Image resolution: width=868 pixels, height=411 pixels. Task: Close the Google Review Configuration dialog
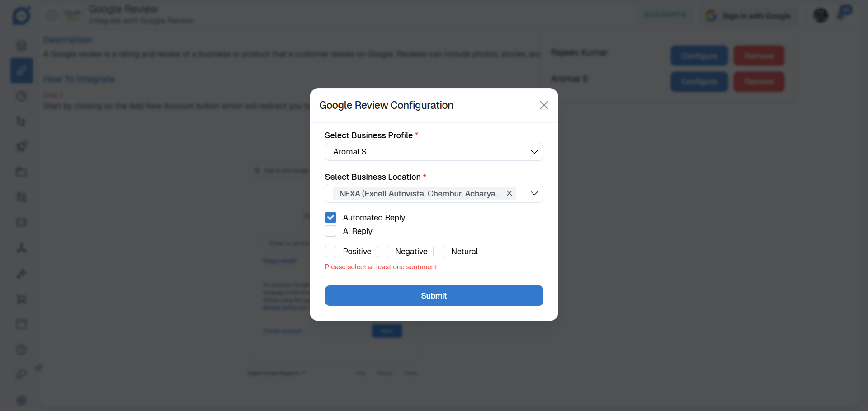544,105
